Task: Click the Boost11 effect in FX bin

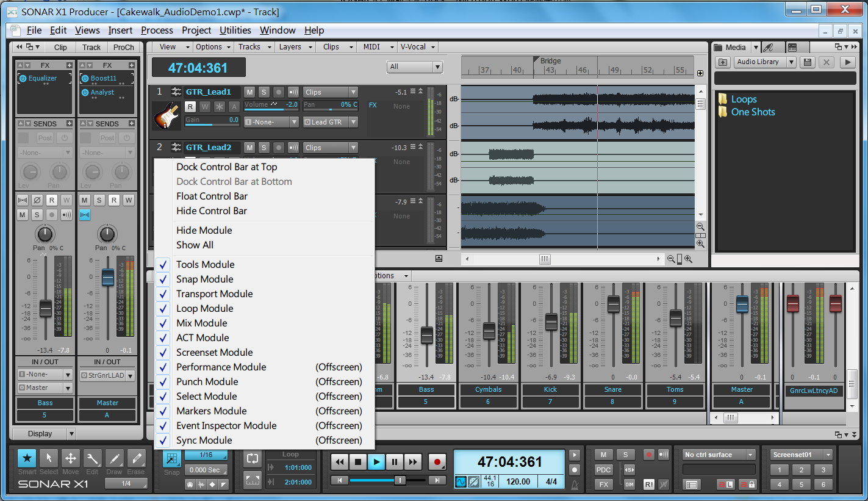Action: pos(103,78)
